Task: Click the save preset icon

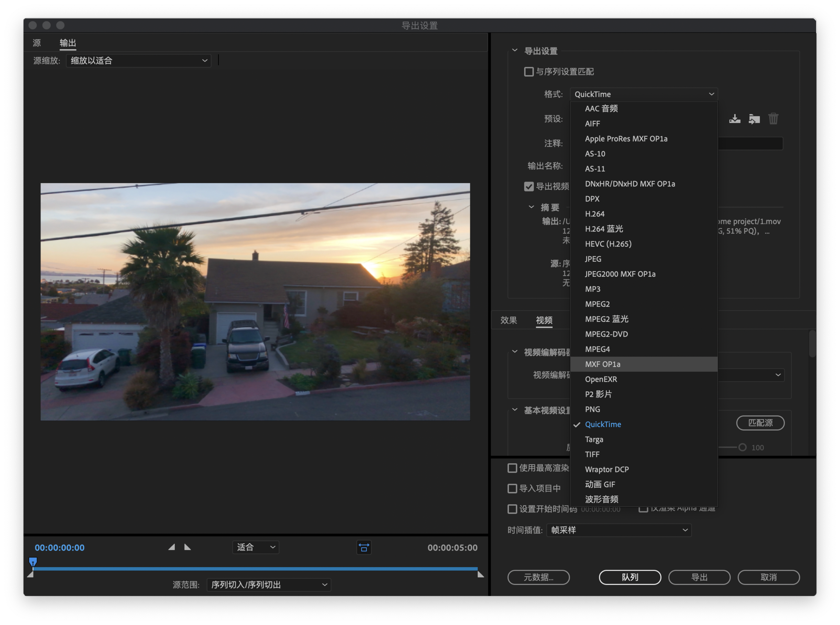Action: (734, 119)
